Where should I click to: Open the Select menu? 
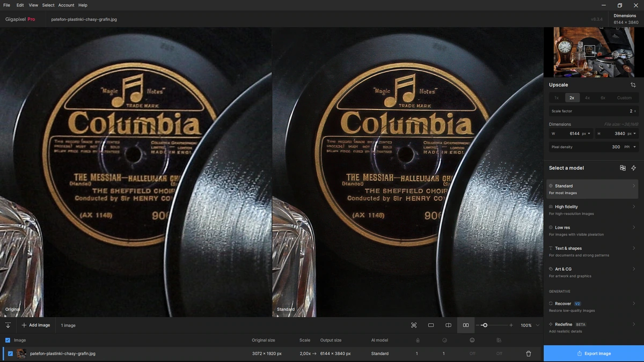tap(48, 5)
